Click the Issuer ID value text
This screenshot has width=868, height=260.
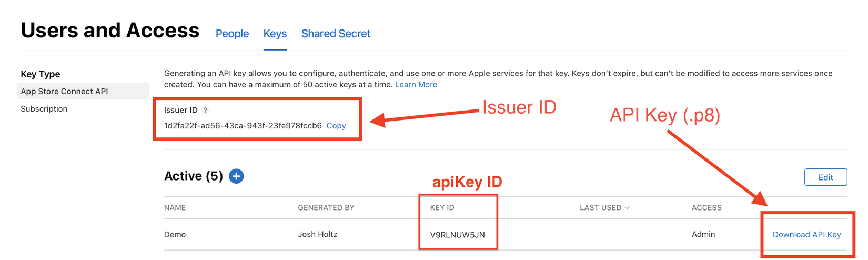(243, 126)
